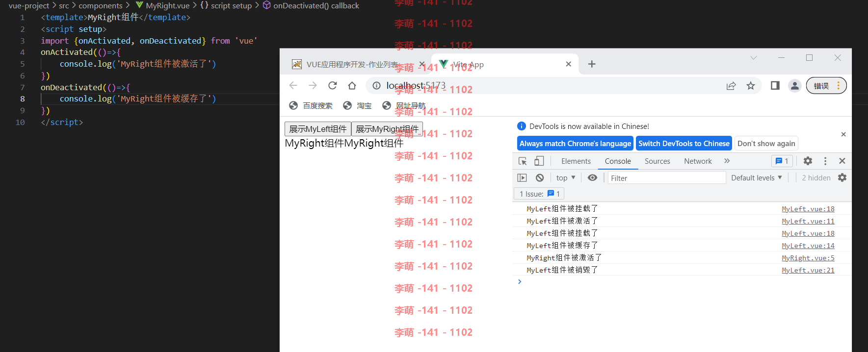Click Always match Chrome's language
The height and width of the screenshot is (352, 868).
tap(575, 144)
